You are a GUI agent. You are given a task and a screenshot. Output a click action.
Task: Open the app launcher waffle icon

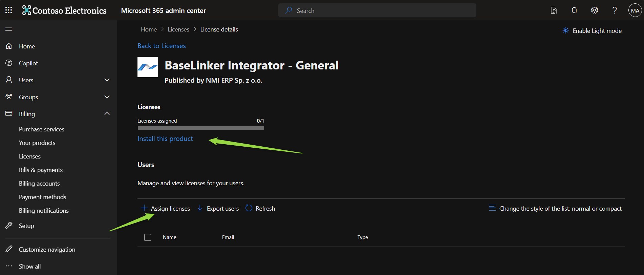pyautogui.click(x=9, y=10)
